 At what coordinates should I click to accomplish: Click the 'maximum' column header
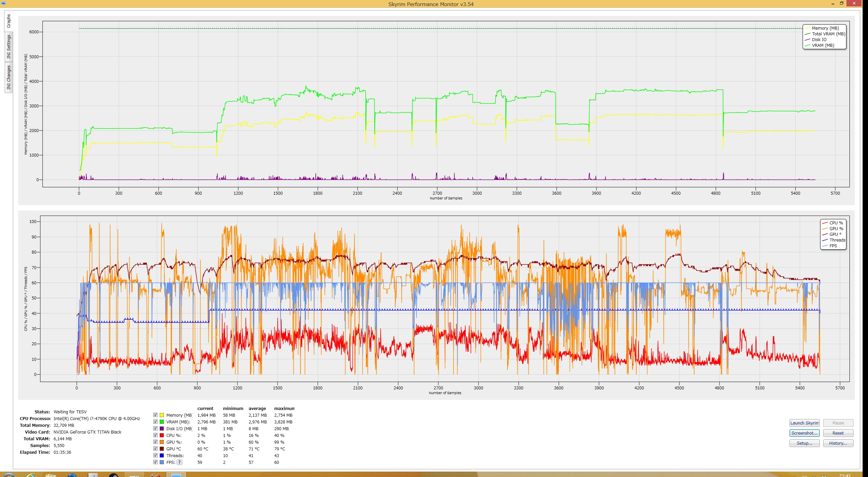284,409
